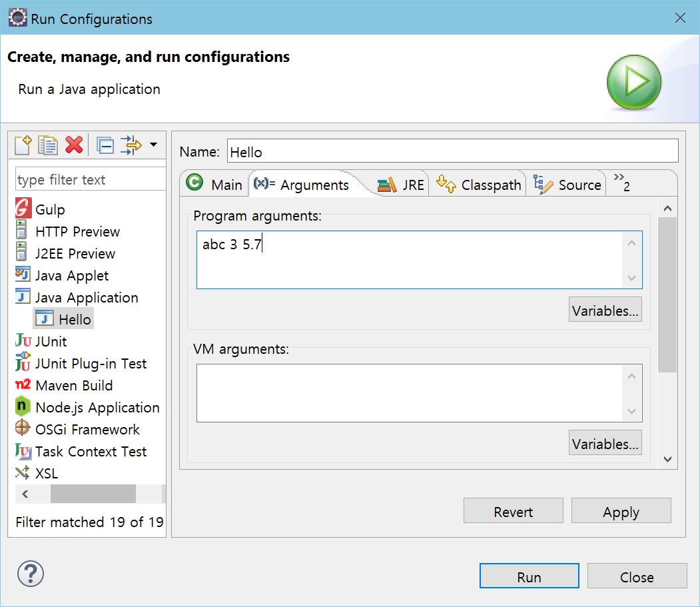
Task: Apply the configuration changes
Action: point(621,511)
